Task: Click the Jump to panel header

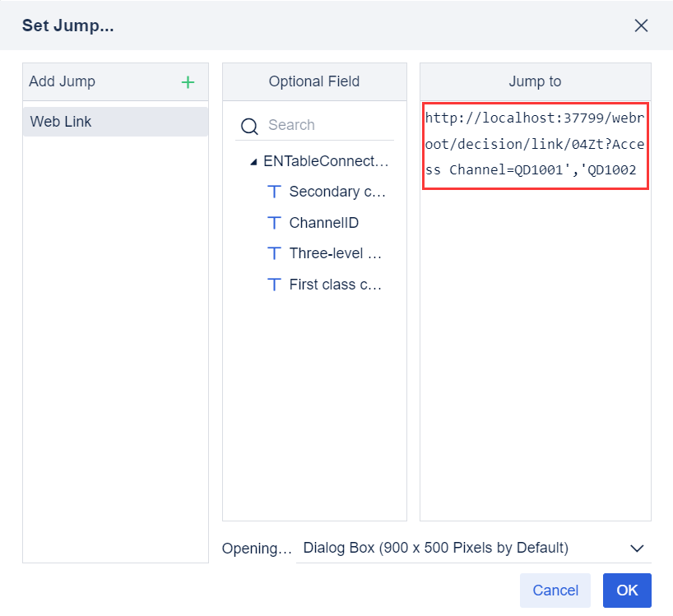Action: 535,81
